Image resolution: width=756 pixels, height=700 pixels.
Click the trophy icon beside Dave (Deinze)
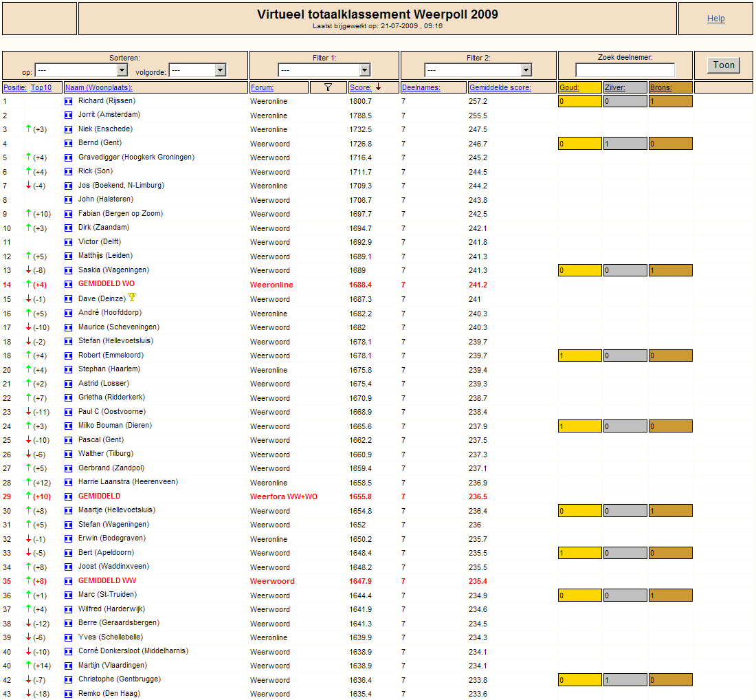pyautogui.click(x=132, y=298)
